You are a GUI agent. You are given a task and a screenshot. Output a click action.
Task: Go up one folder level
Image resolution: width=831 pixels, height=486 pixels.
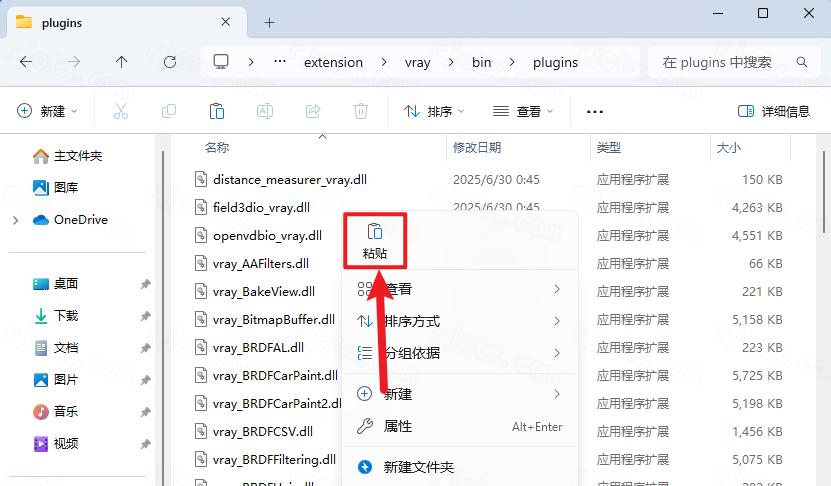point(122,62)
